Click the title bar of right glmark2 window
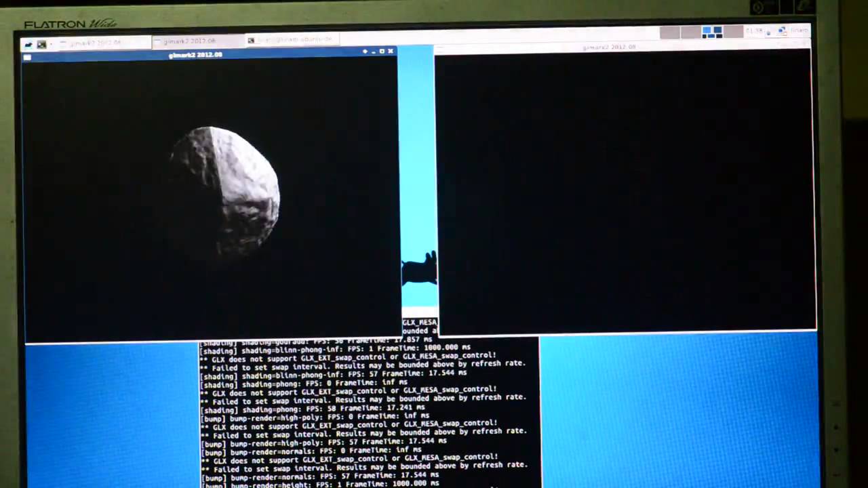This screenshot has width=868, height=488. pyautogui.click(x=622, y=47)
